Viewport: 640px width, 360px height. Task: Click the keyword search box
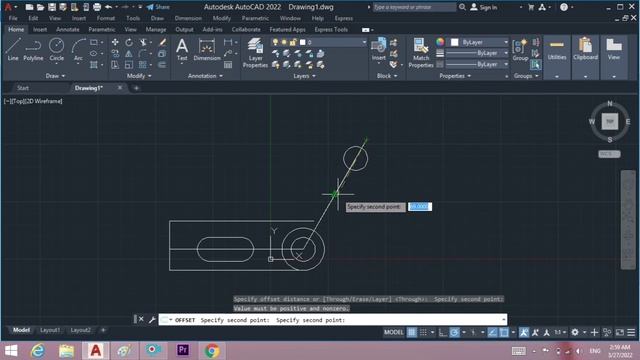click(x=414, y=7)
